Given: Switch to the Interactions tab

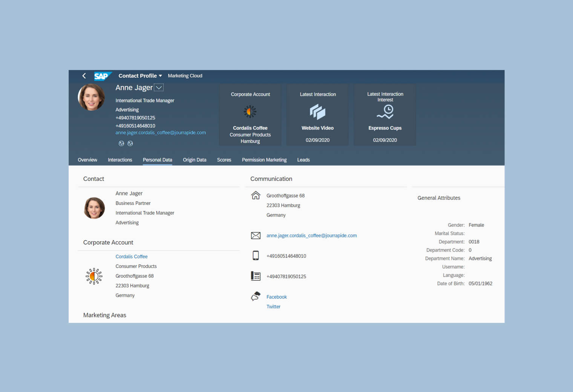Looking at the screenshot, I should 120,159.
